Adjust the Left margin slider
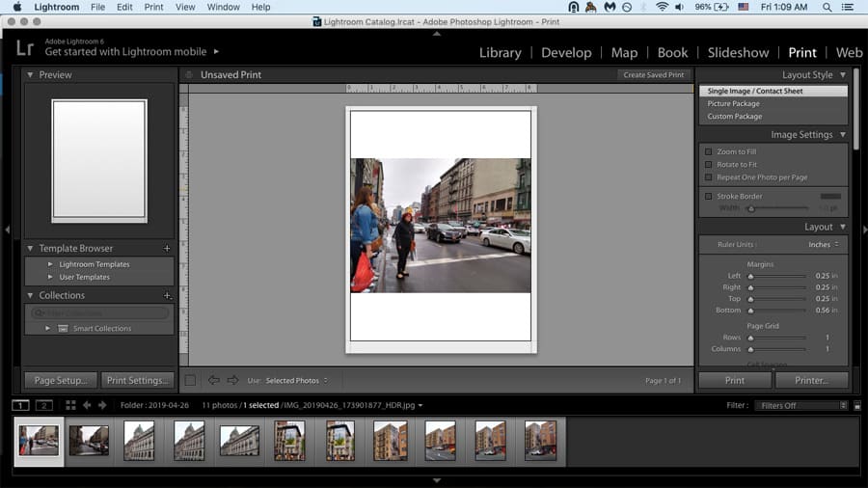Image resolution: width=868 pixels, height=488 pixels. click(751, 276)
